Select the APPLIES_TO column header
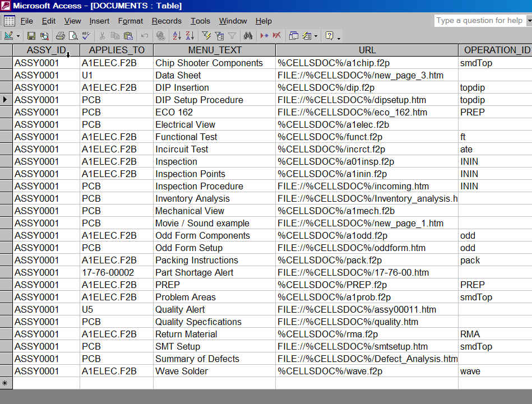Viewport: 532px width, 404px height. point(117,50)
